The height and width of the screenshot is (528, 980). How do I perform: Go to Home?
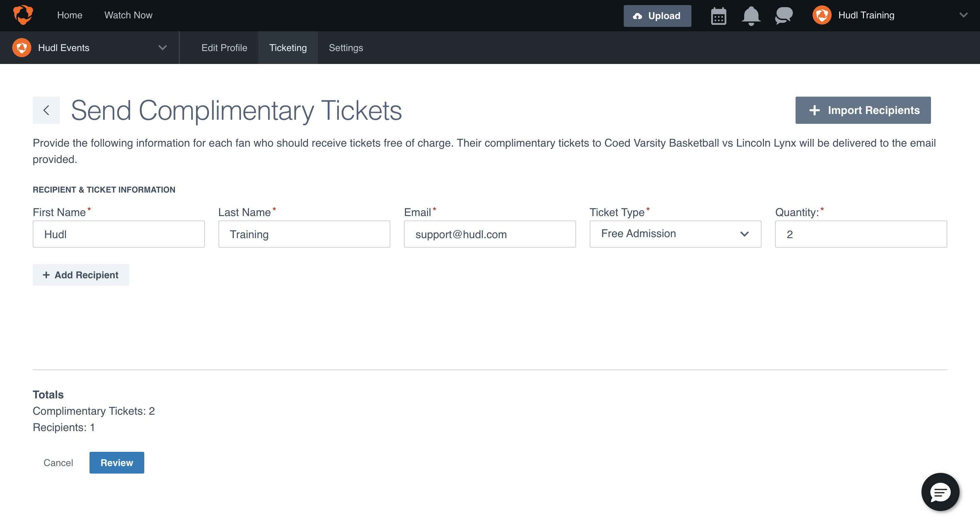click(70, 15)
